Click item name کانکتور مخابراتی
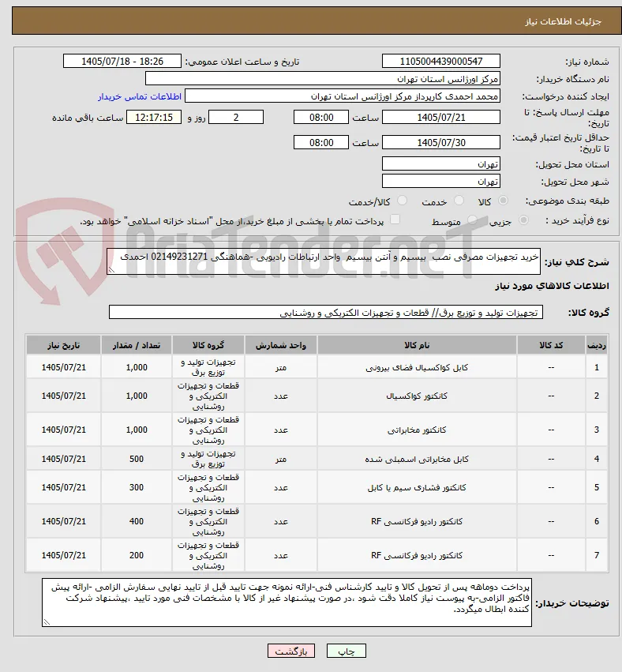Screen dimensions: 622x672 (417, 430)
